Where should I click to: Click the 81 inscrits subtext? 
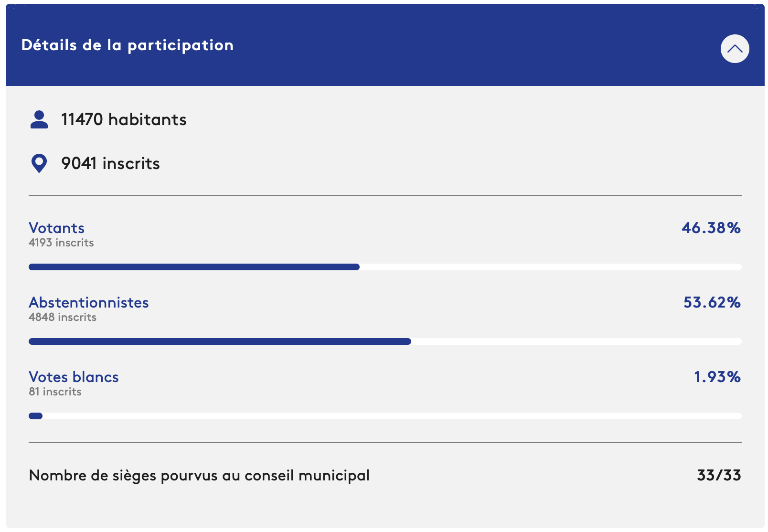click(x=55, y=392)
